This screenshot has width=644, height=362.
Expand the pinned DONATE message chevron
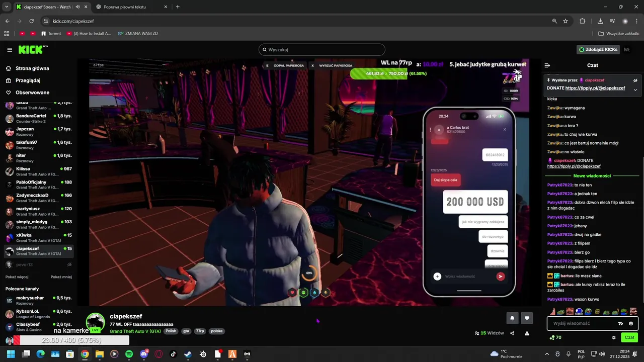pyautogui.click(x=635, y=89)
